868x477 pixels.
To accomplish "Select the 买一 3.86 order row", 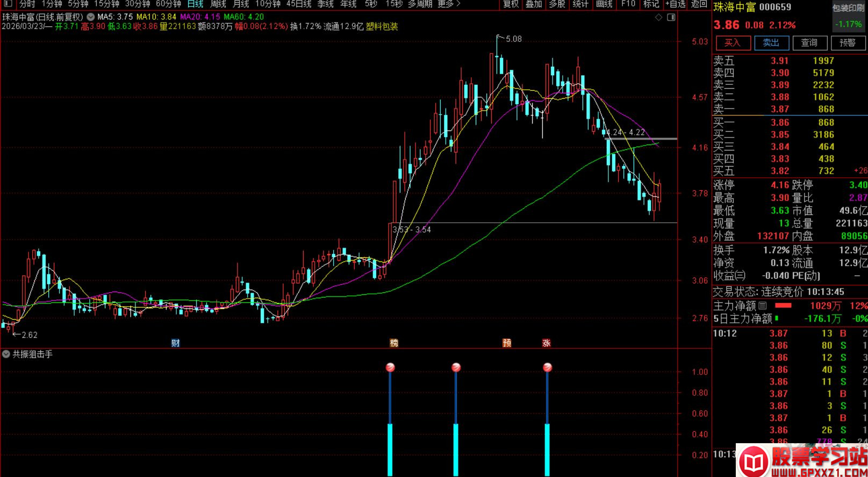I will click(790, 122).
